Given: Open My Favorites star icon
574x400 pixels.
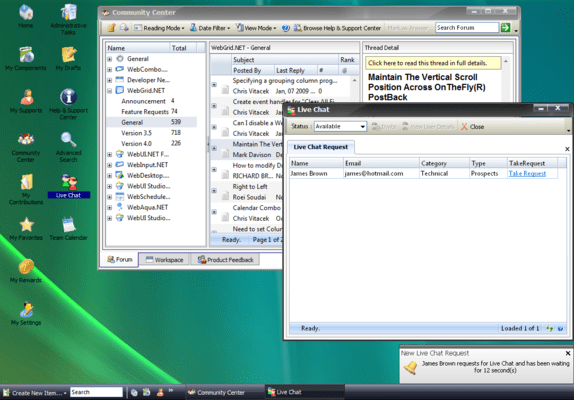Looking at the screenshot, I should [x=26, y=228].
